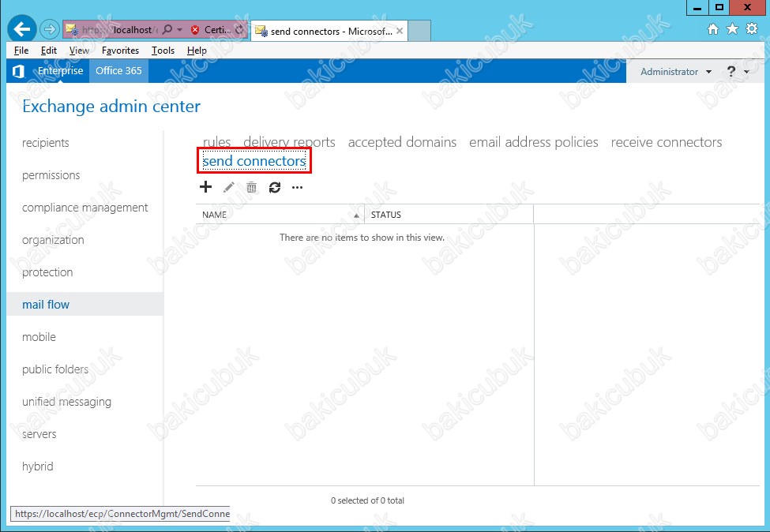Click the Office logo icon
This screenshot has height=532, width=770.
[x=19, y=71]
